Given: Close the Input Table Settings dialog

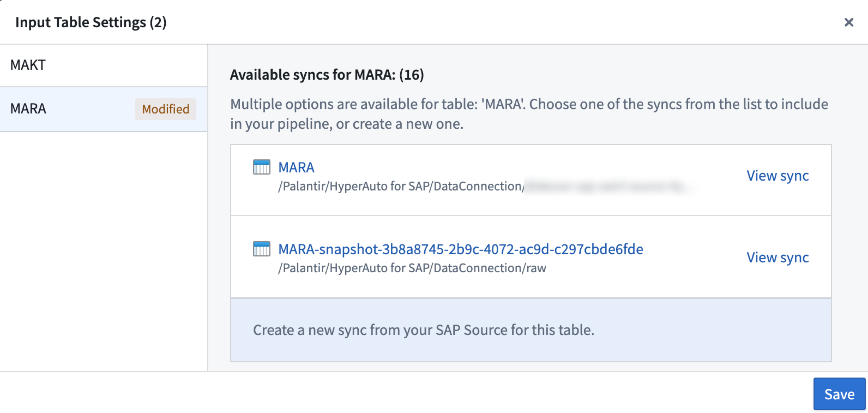Looking at the screenshot, I should point(849,22).
